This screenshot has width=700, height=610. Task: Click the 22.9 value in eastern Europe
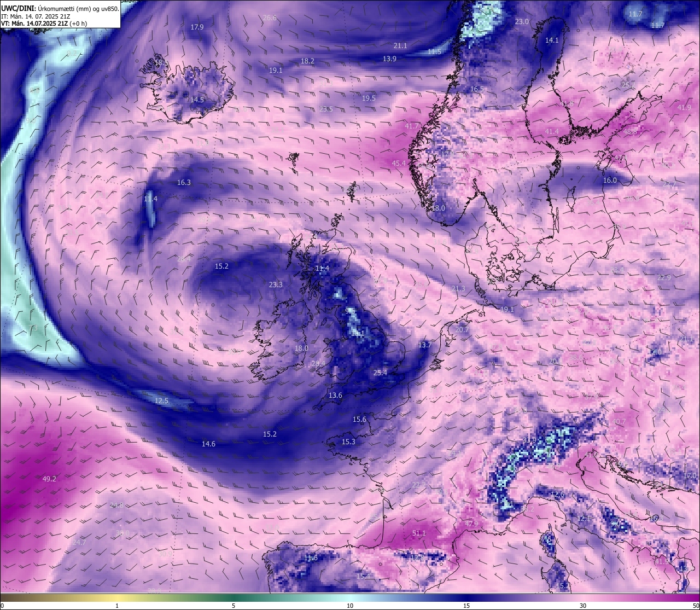(x=664, y=277)
